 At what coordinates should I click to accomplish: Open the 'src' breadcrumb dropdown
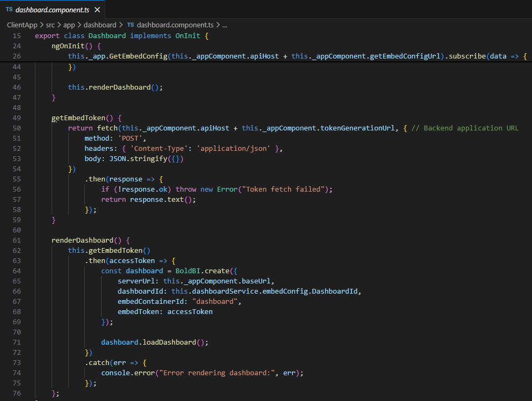click(x=49, y=25)
